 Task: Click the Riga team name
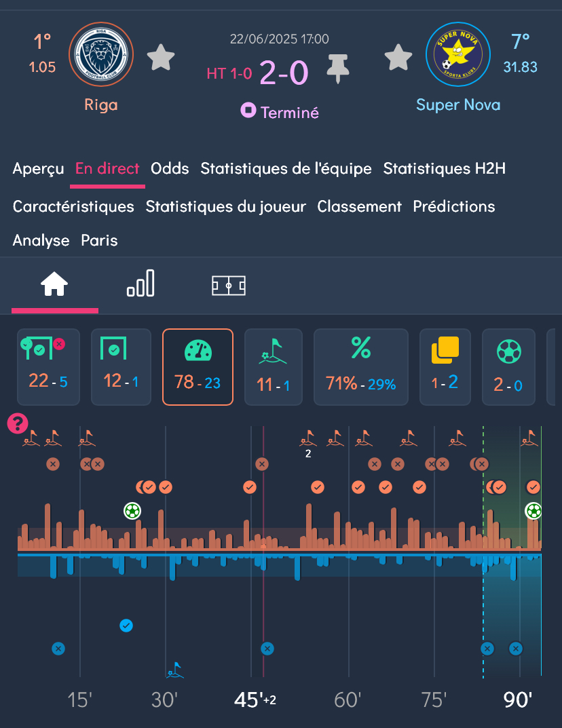click(101, 105)
